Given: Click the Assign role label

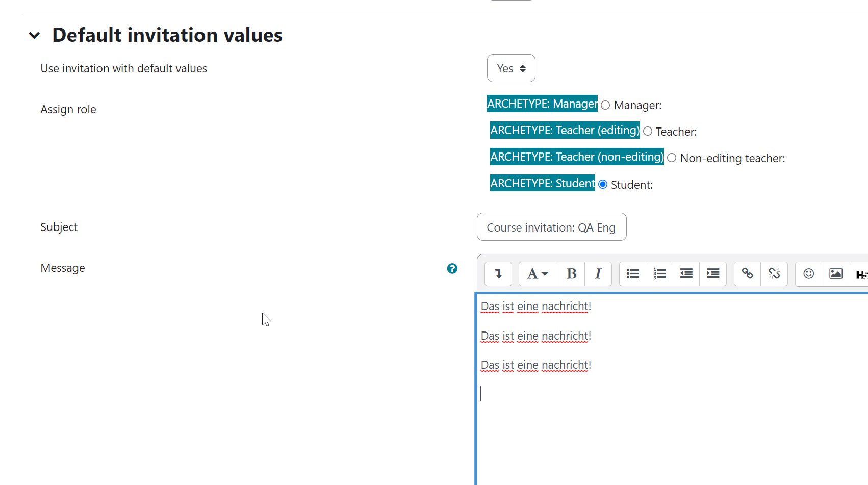Looking at the screenshot, I should [x=68, y=109].
